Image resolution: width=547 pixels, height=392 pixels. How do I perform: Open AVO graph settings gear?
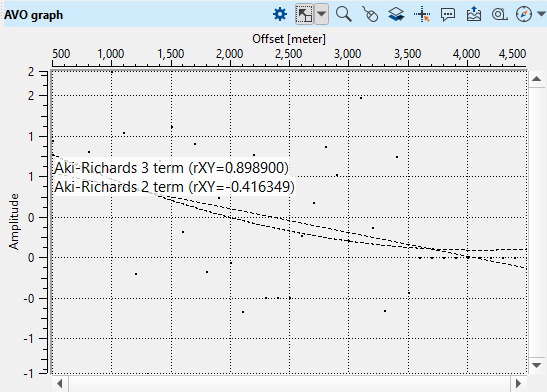coord(280,15)
